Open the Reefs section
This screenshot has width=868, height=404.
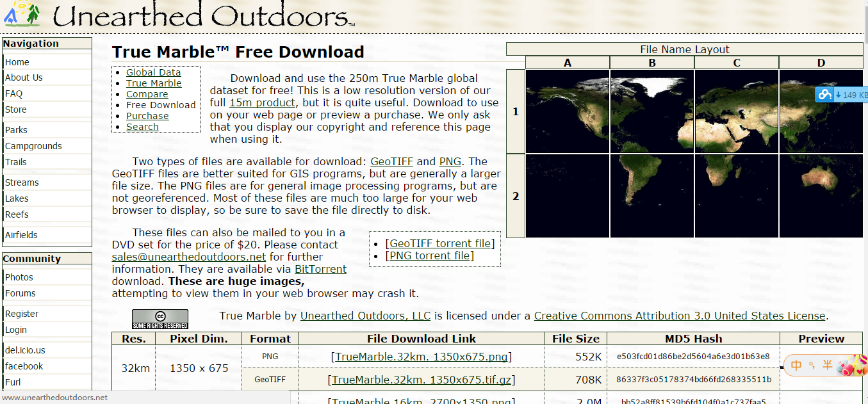(17, 214)
